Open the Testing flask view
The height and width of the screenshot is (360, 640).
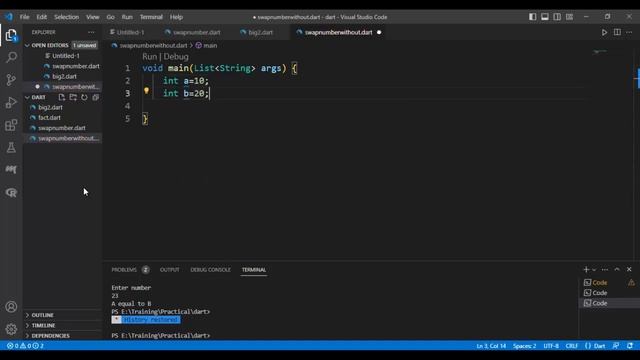pos(11,147)
